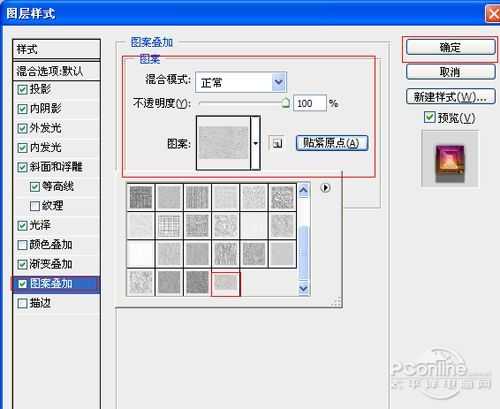Screen dimensions: 500x409
Task: Open the 混合模式 blend mode dropdown
Action: 241,82
